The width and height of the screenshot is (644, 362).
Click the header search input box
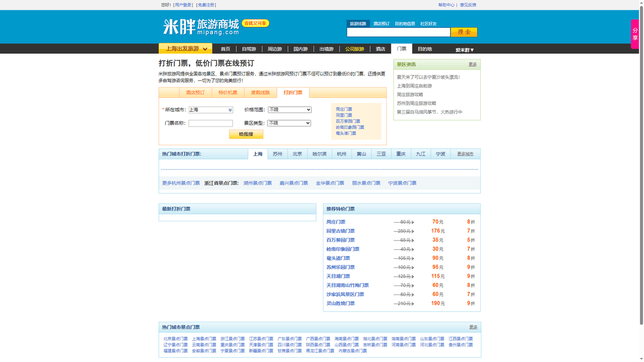click(x=398, y=32)
